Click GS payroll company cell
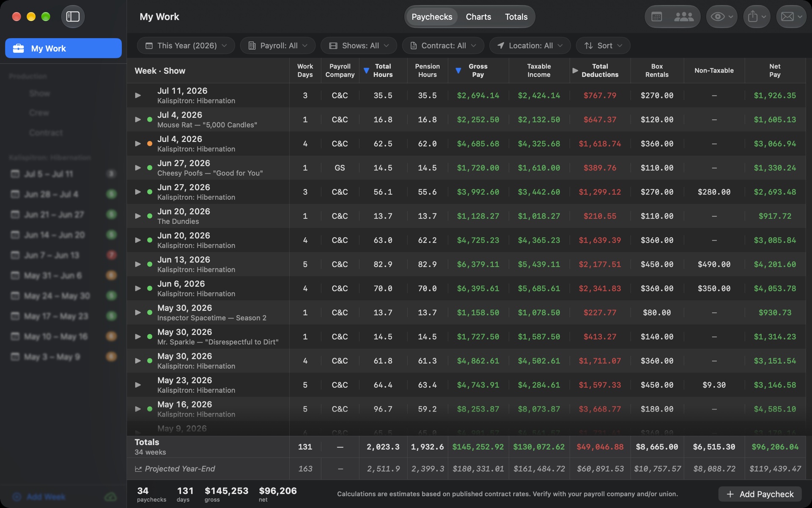 (x=340, y=168)
